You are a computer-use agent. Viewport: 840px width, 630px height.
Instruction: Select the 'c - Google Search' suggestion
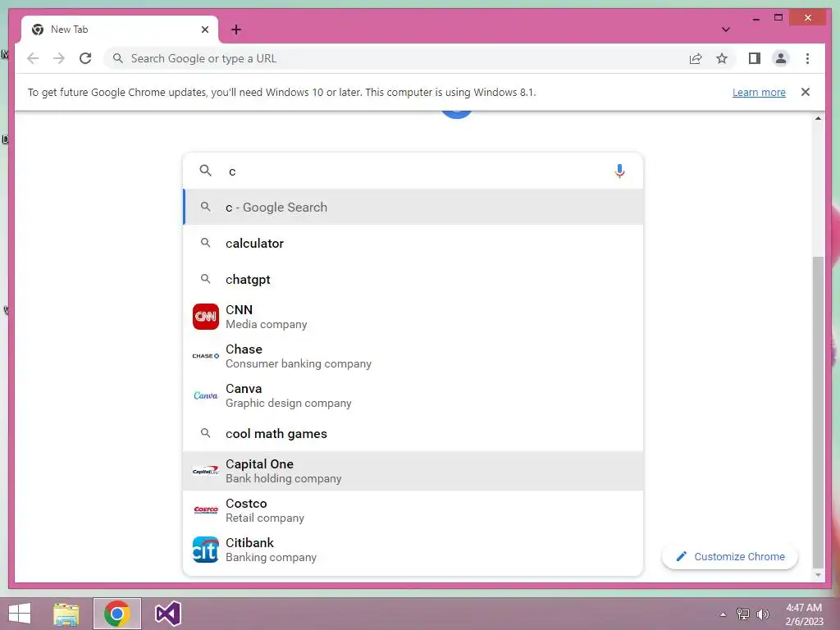pyautogui.click(x=413, y=207)
